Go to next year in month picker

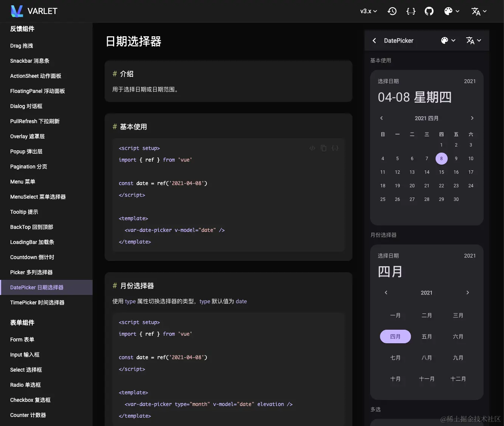[x=467, y=293]
